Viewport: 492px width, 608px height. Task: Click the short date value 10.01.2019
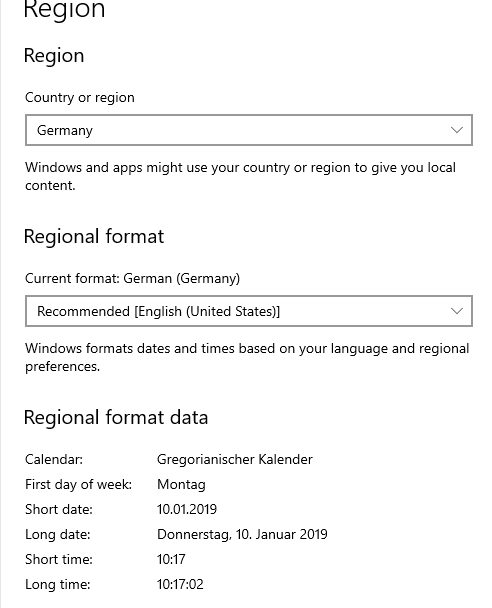point(187,510)
